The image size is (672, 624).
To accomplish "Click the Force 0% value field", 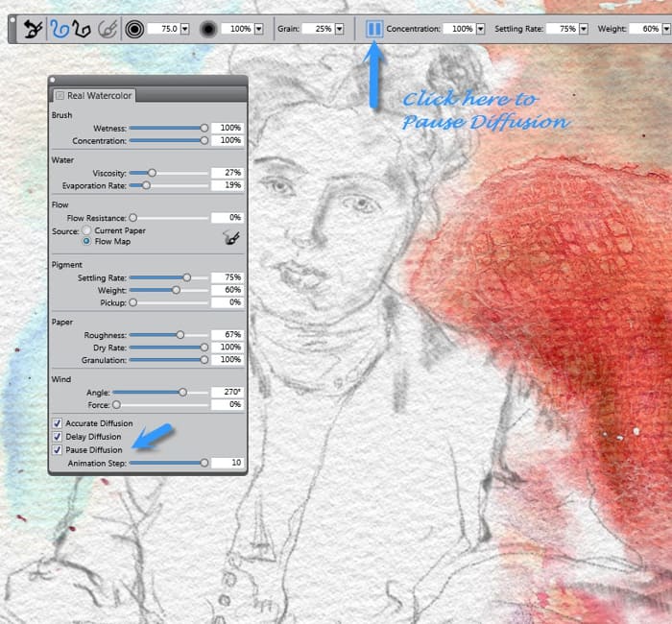I will [x=228, y=404].
